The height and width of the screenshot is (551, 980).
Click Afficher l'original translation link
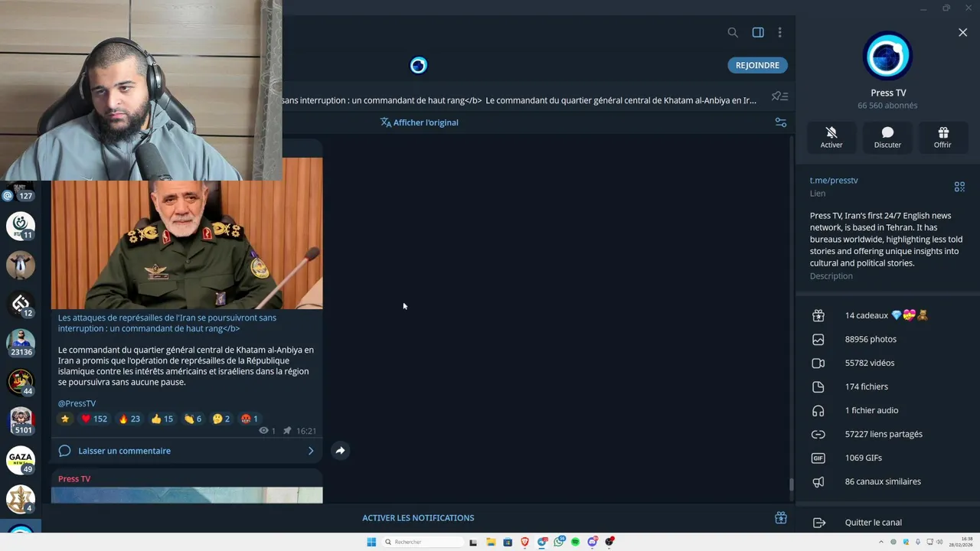420,122
